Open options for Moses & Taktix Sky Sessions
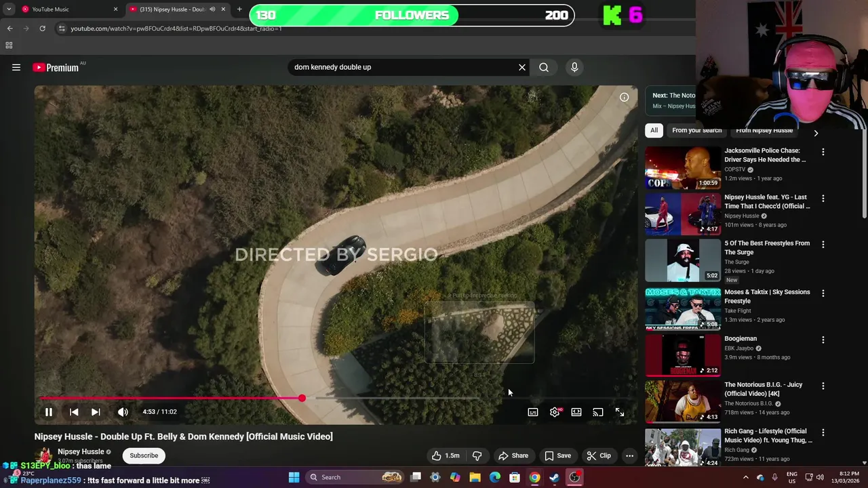 pos(823,293)
